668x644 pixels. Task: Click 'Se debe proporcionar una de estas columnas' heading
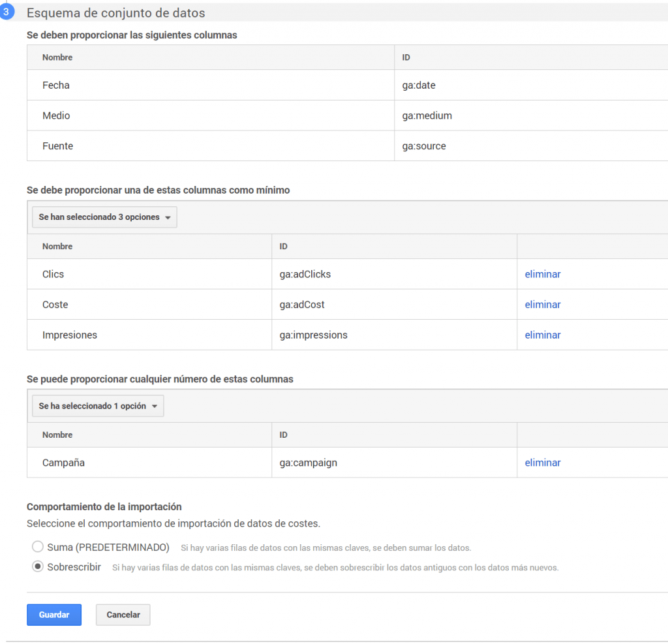pyautogui.click(x=158, y=190)
